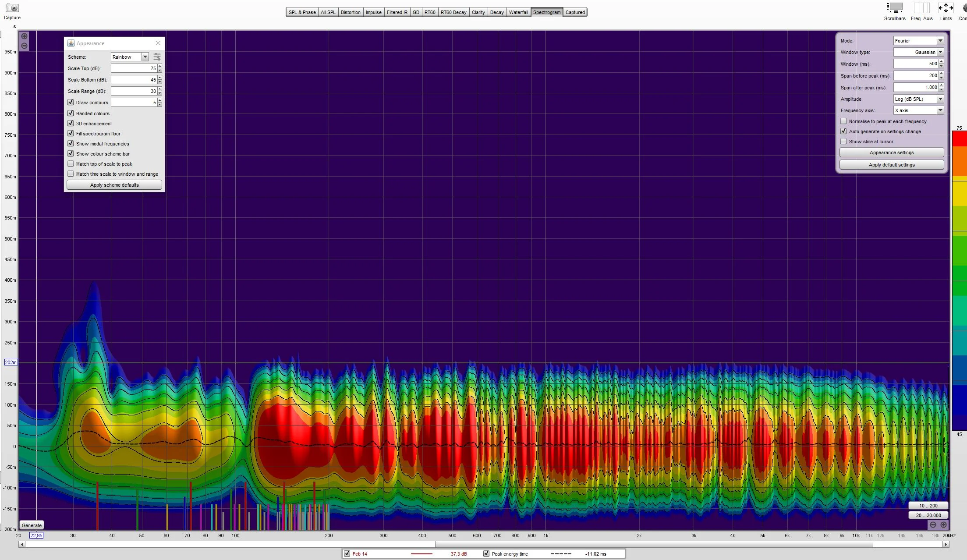967x560 pixels.
Task: Enable Match top of scale to peak
Action: 71,163
